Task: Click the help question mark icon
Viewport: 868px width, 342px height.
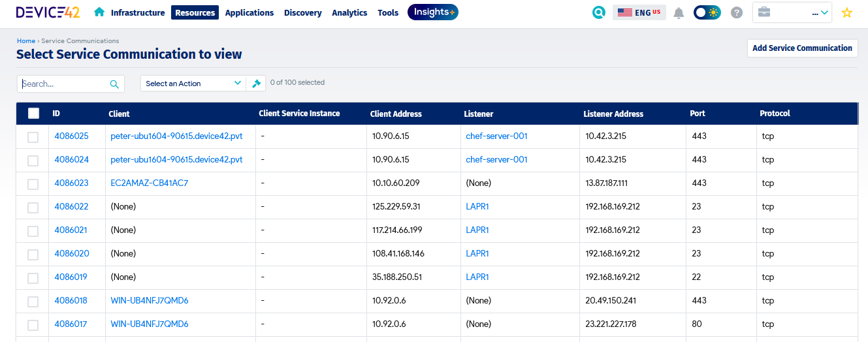Action: pyautogui.click(x=737, y=12)
